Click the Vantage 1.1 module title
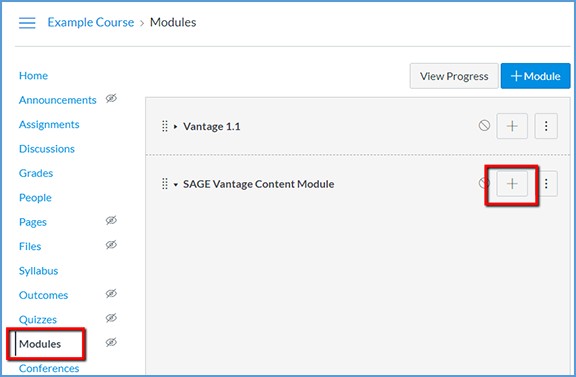Viewport: 576px width, 377px height. (212, 126)
